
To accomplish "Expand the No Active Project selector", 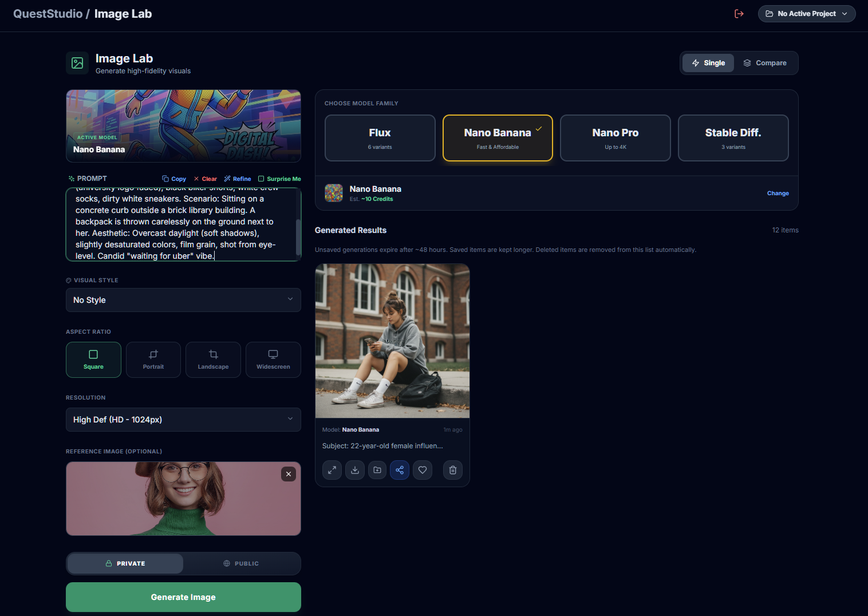I will click(806, 13).
